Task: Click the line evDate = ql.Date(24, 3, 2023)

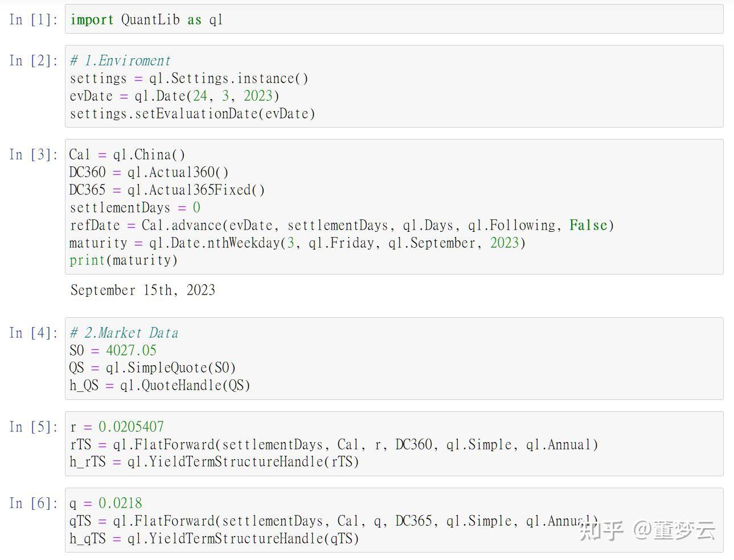Action: pos(175,96)
